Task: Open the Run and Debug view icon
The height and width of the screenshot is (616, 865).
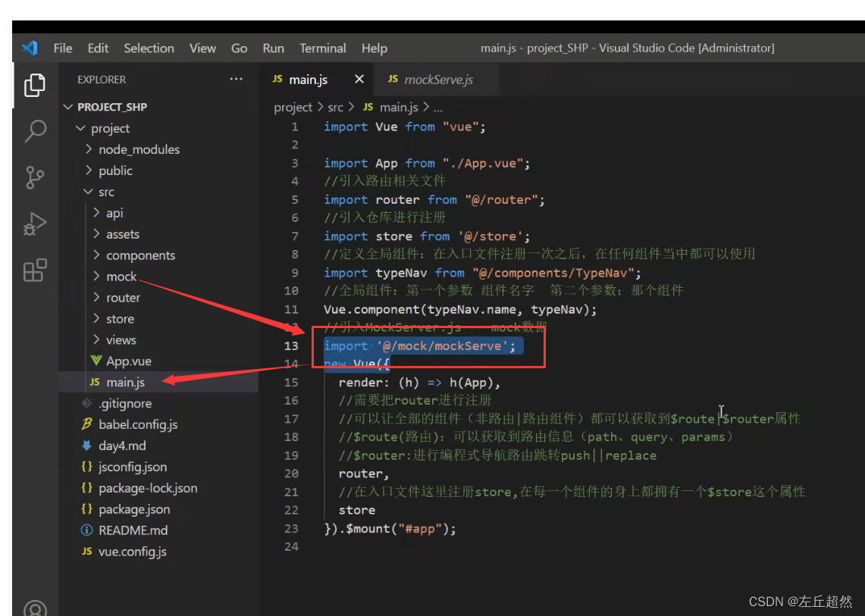Action: [35, 224]
